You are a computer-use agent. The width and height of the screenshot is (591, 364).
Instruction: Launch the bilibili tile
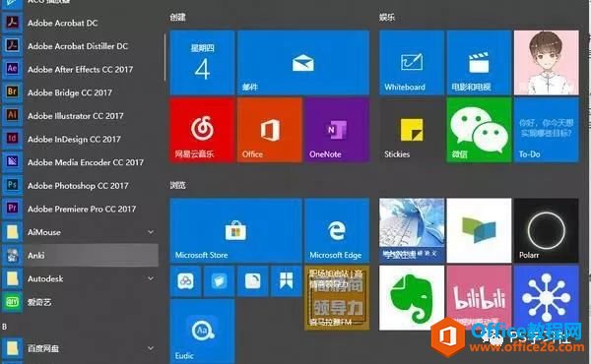479,298
